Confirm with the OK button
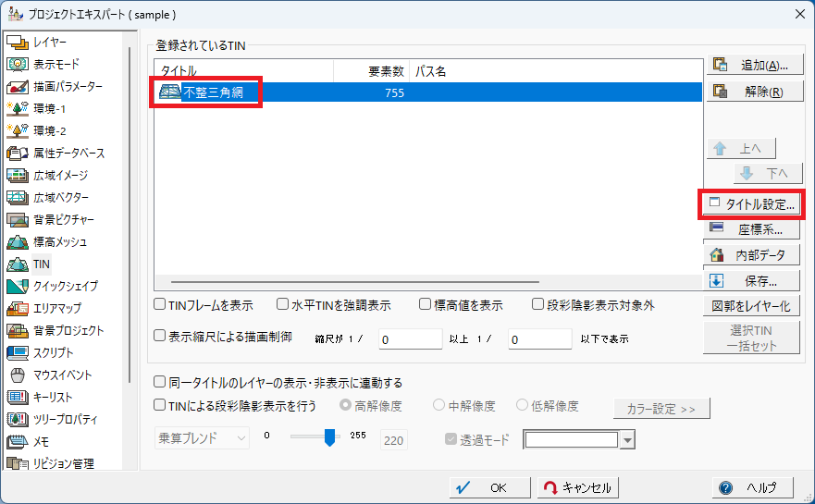Image resolution: width=815 pixels, height=504 pixels. coord(490,487)
